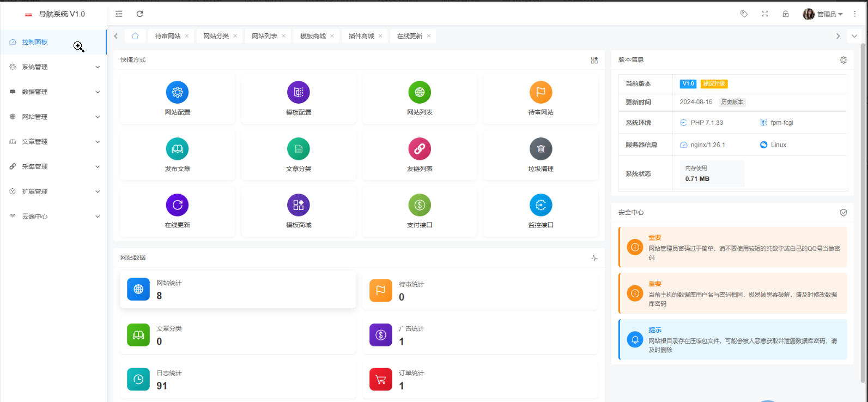This screenshot has width=868, height=402.
Task: Open the vertical three-dot more menu
Action: [854, 14]
